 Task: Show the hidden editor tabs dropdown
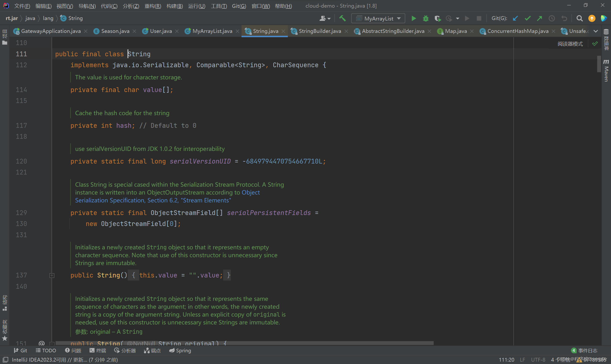click(596, 31)
